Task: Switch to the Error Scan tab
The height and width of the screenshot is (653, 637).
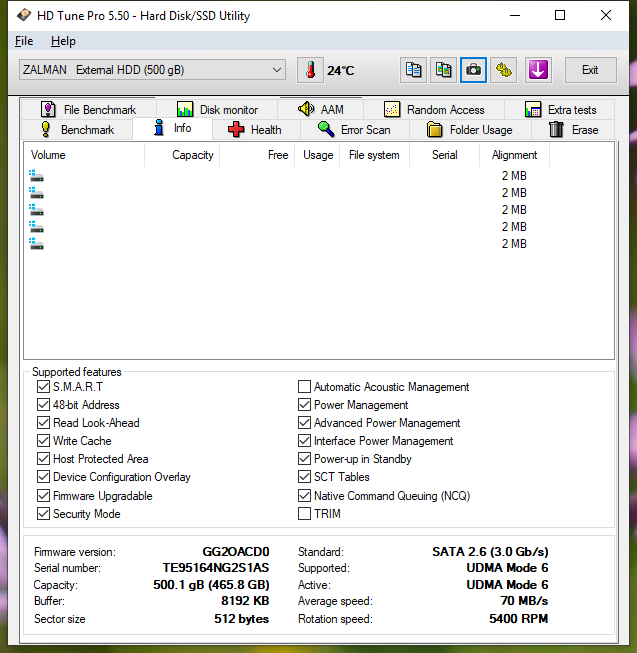Action: 355,130
